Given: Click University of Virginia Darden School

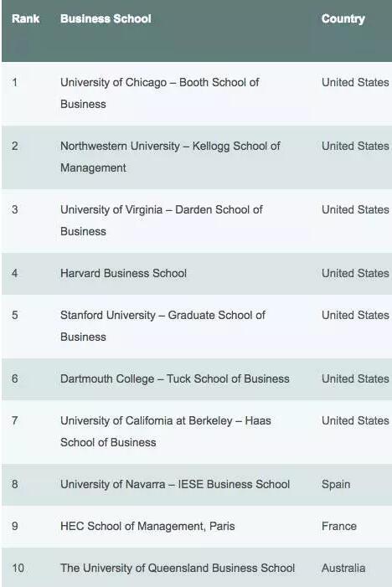Looking at the screenshot, I should click(162, 220).
